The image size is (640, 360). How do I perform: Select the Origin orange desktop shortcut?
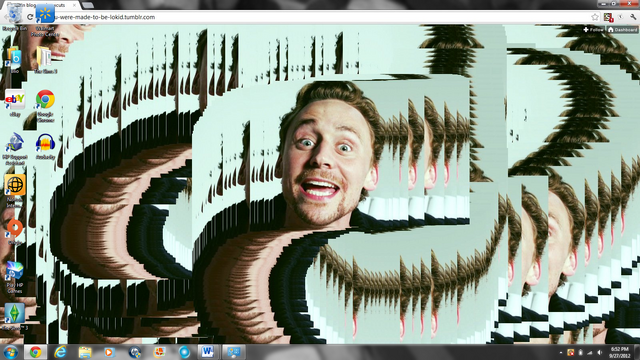point(15,231)
